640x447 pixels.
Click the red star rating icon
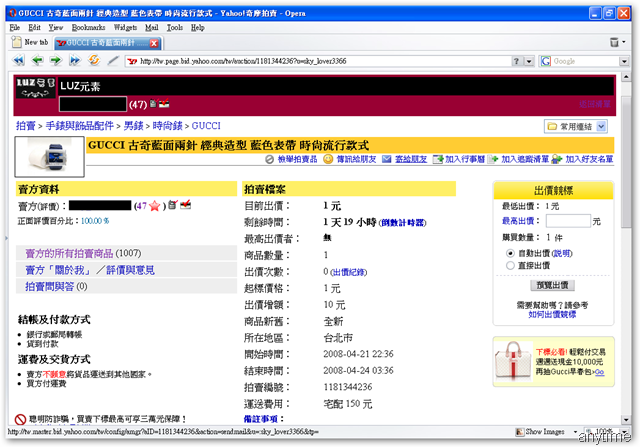[155, 206]
